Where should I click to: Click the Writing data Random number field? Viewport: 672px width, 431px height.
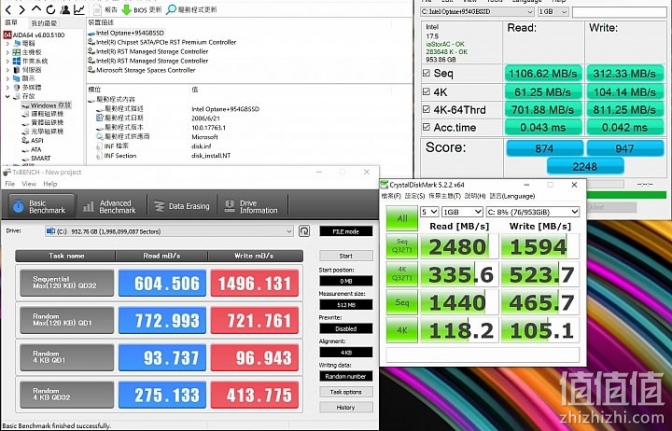(x=346, y=376)
